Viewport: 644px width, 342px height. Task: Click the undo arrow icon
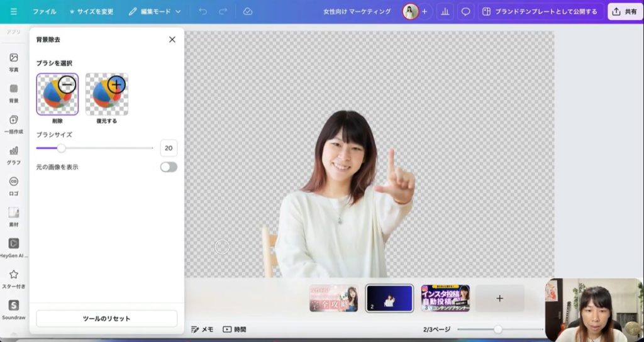tap(203, 11)
